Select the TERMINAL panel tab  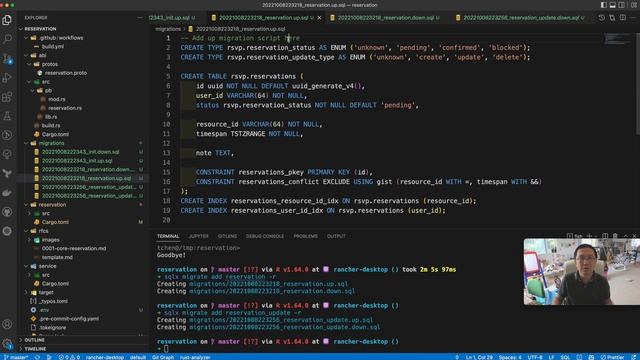pos(168,236)
